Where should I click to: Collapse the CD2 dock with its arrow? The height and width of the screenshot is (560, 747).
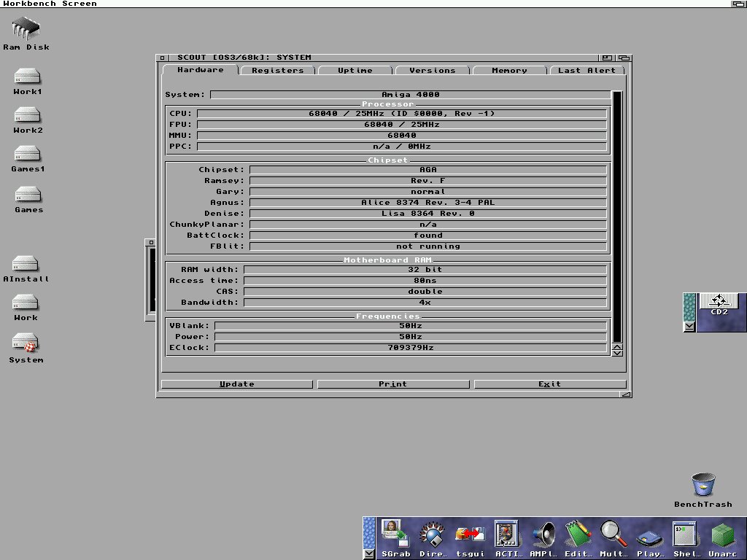pyautogui.click(x=689, y=327)
